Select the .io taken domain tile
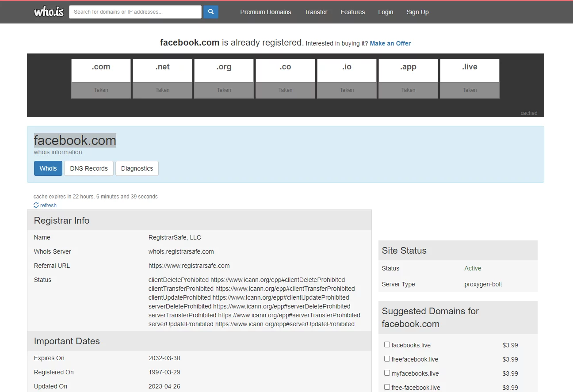This screenshot has width=573, height=392. [x=347, y=78]
